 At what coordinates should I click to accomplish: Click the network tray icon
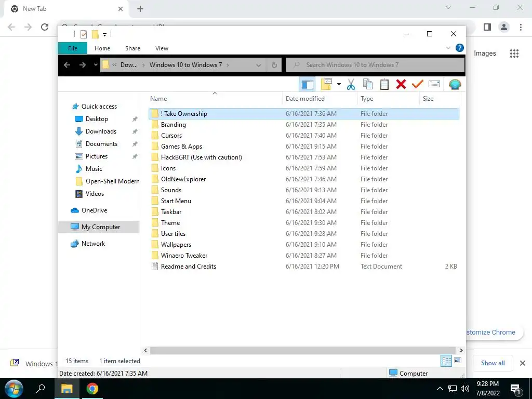(x=453, y=389)
